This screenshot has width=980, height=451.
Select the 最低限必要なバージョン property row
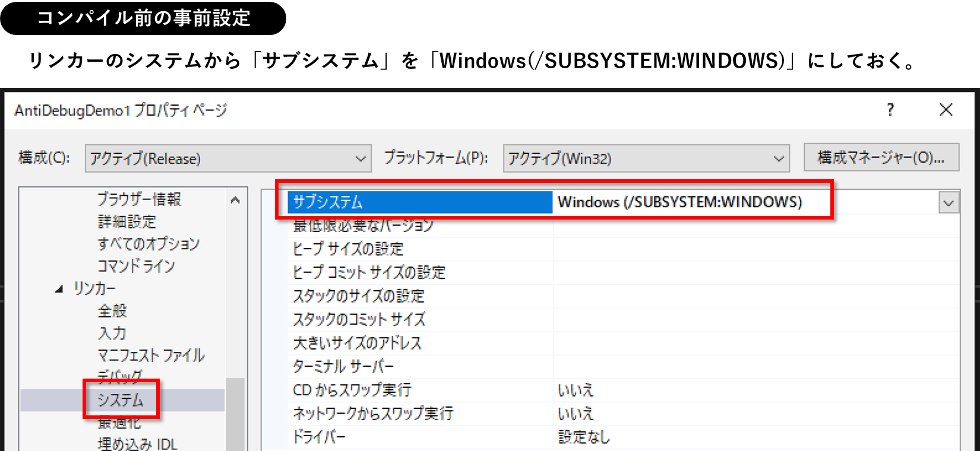(x=623, y=226)
